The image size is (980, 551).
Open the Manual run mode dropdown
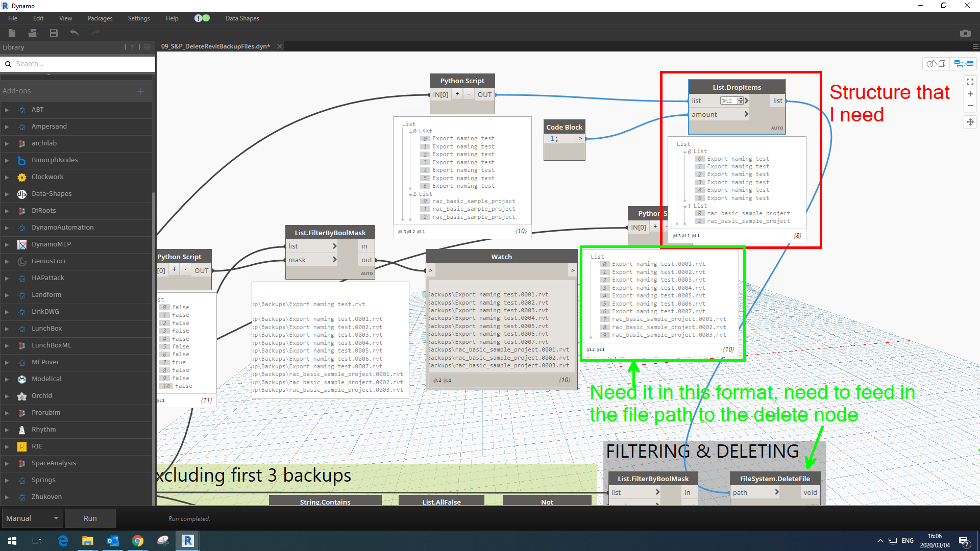tap(33, 518)
